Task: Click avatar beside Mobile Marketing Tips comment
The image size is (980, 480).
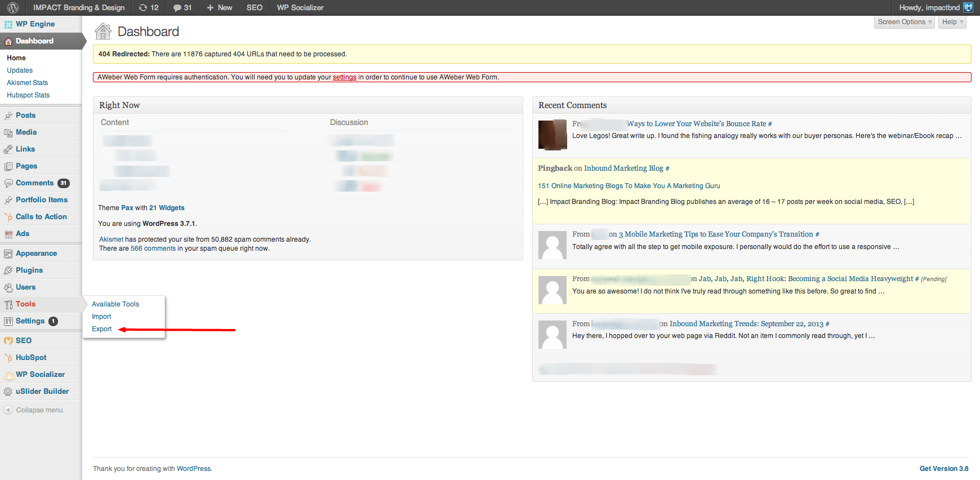Action: click(553, 245)
